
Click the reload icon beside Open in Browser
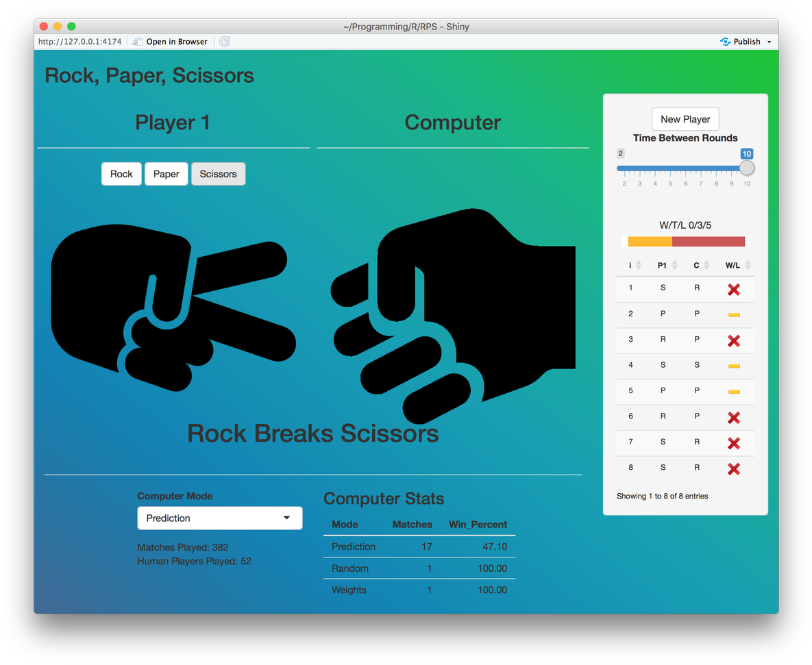coord(224,42)
